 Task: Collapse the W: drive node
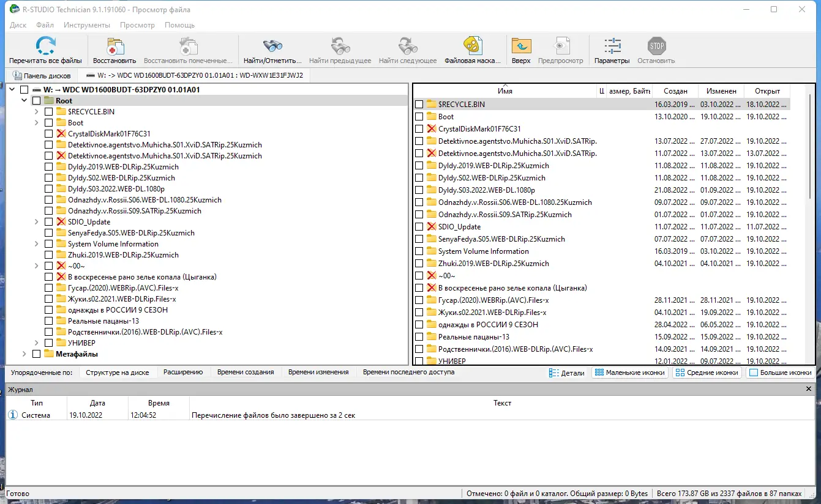click(x=12, y=90)
